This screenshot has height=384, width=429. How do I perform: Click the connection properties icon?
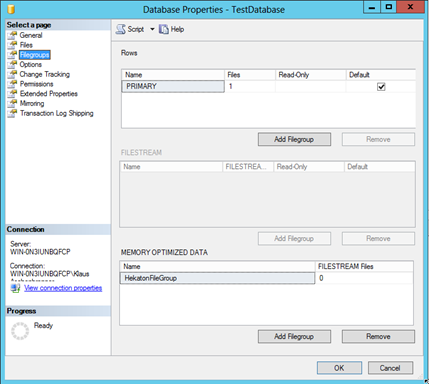[15, 288]
